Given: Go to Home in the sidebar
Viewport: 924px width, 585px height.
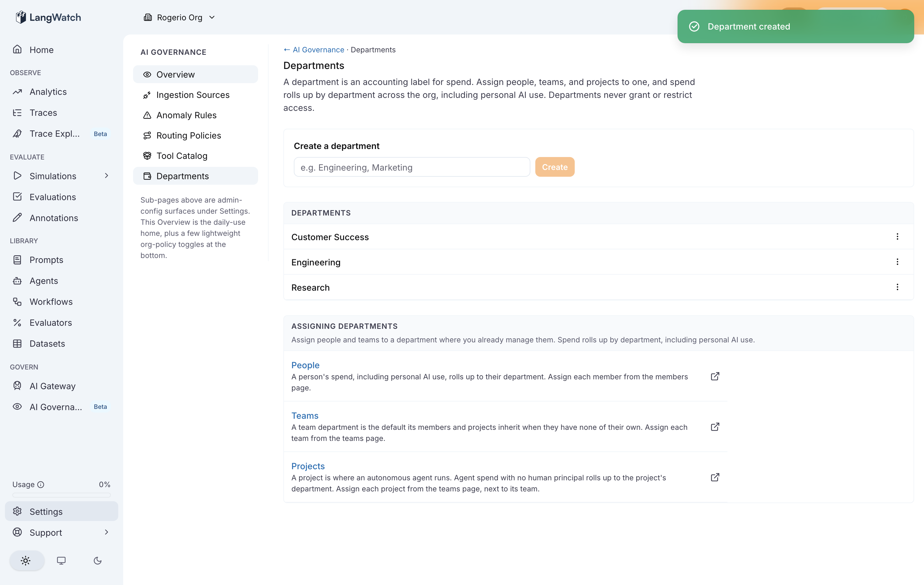Looking at the screenshot, I should [61, 50].
